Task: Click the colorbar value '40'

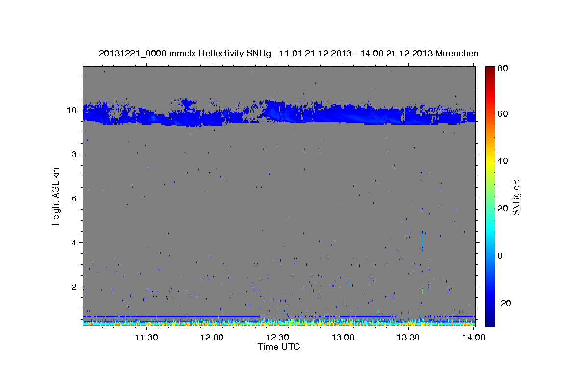Action: (x=502, y=161)
